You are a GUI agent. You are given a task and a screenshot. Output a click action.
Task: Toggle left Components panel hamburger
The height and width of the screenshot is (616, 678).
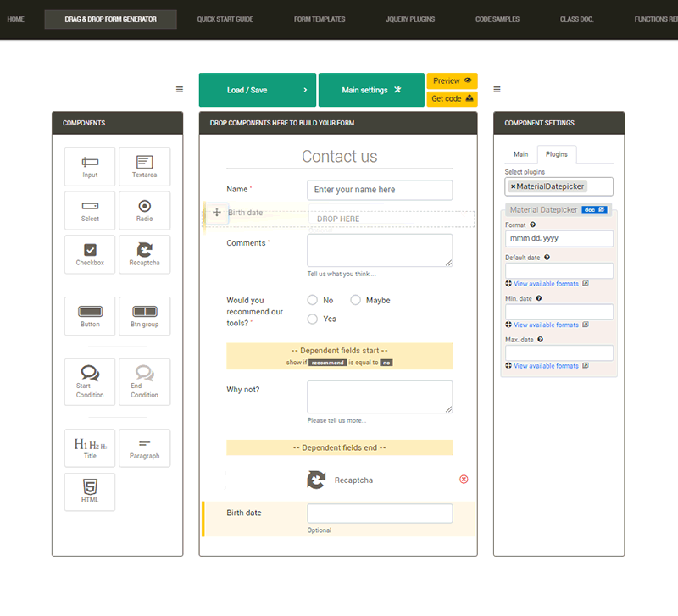(x=179, y=90)
